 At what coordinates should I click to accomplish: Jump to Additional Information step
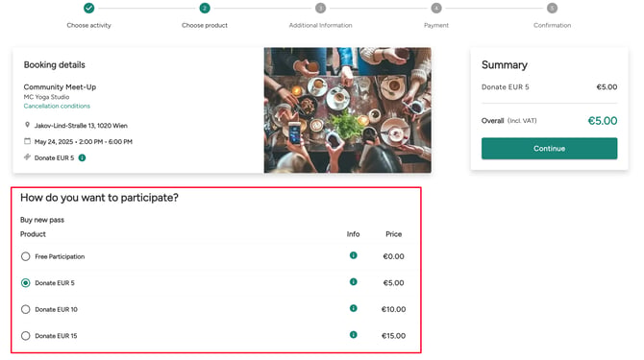[x=320, y=8]
